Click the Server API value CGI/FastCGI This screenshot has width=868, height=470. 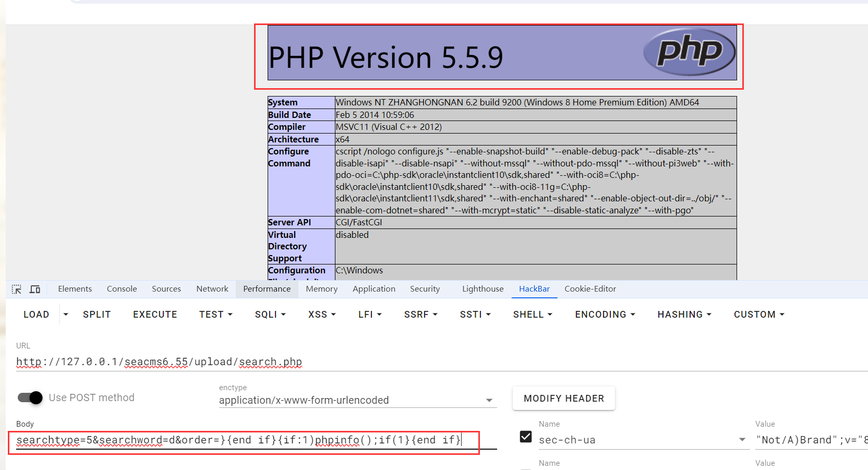pyautogui.click(x=359, y=222)
